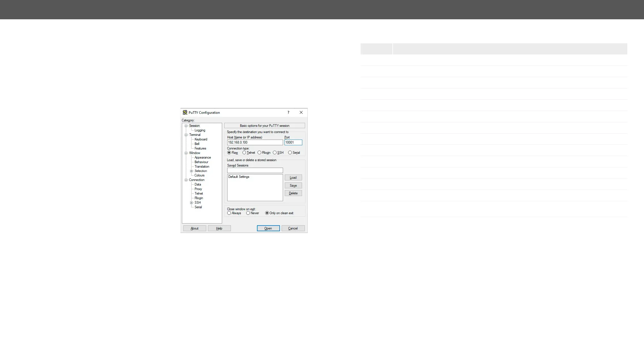644x362 pixels.
Task: Open the Terminal category
Action: [195, 135]
